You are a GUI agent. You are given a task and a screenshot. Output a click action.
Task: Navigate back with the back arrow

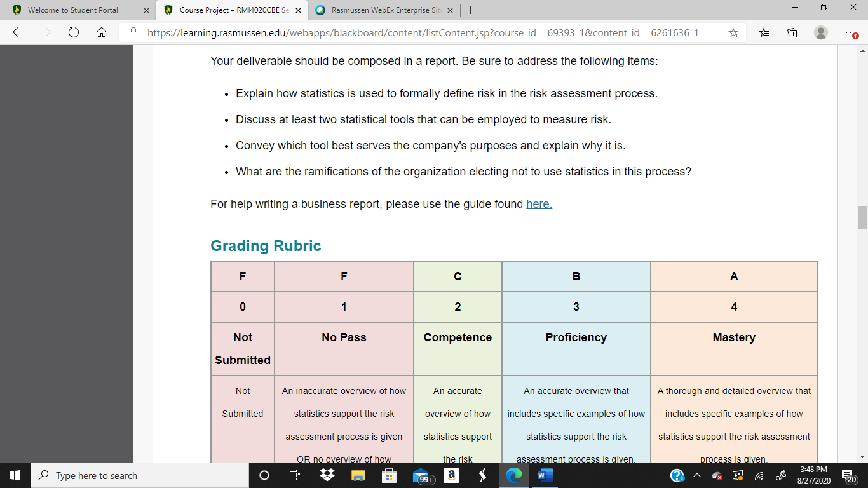pyautogui.click(x=17, y=32)
